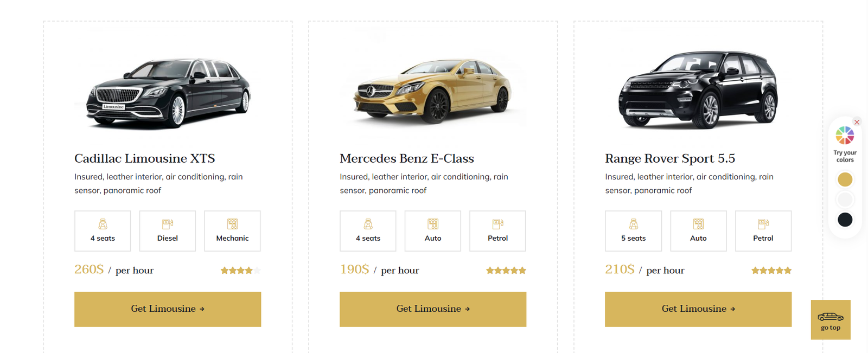Click the Diesel fuel icon

point(168,224)
